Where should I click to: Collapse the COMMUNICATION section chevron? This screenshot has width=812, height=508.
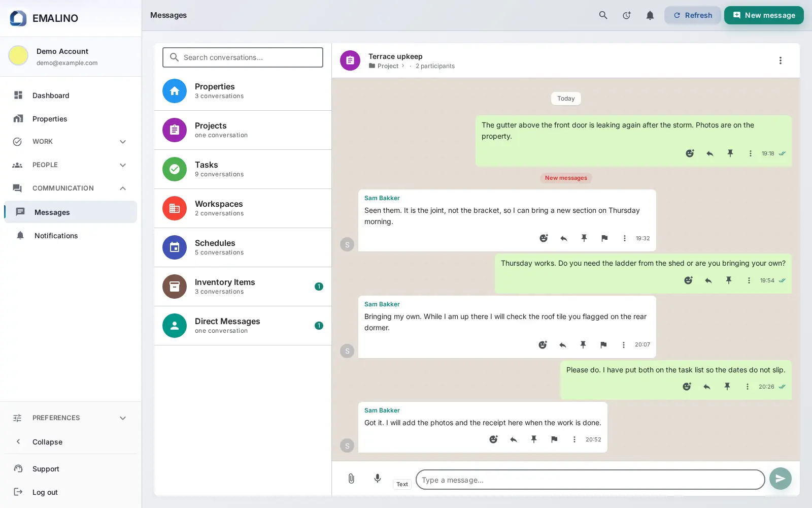pyautogui.click(x=123, y=188)
